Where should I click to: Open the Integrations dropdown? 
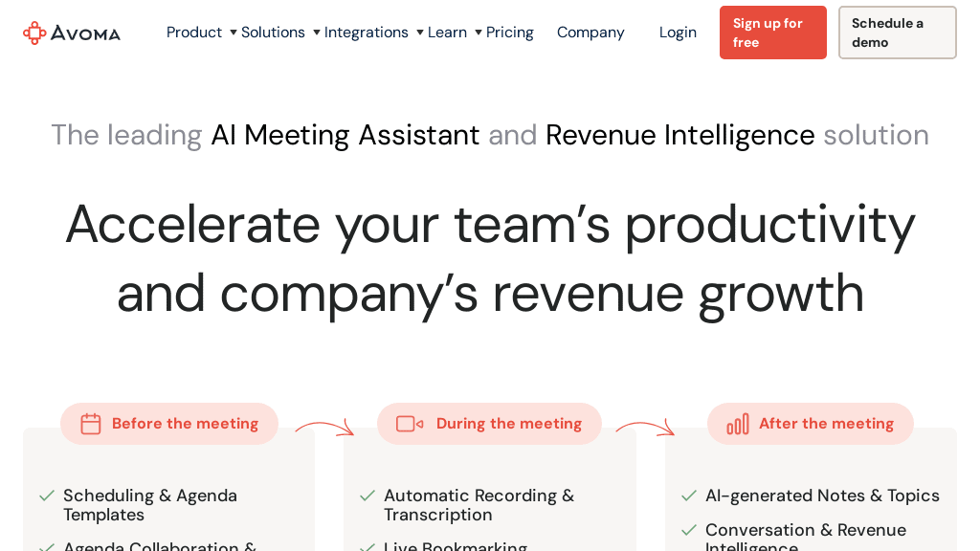pos(367,32)
